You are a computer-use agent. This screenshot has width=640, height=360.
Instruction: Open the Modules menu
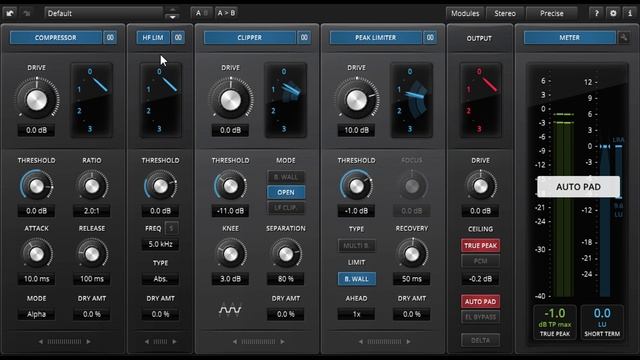(465, 13)
